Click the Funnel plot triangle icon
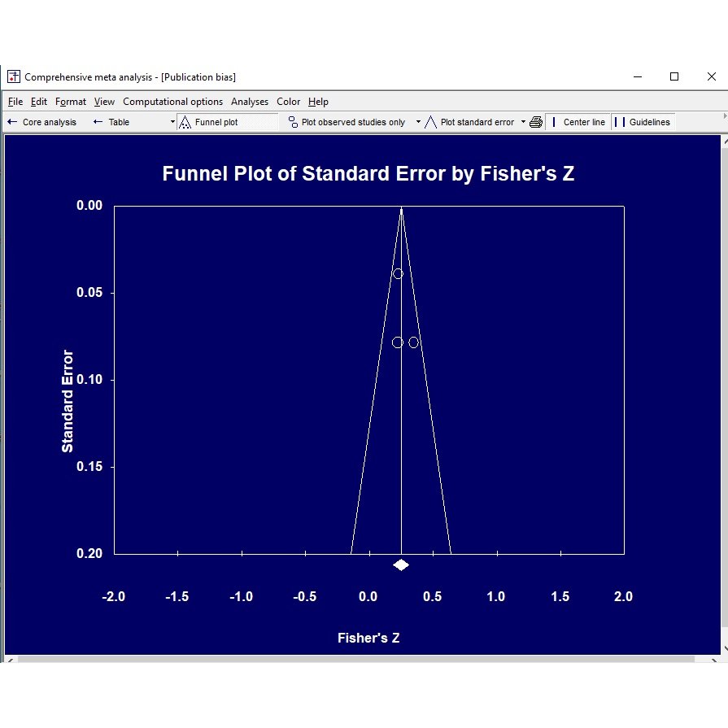728x728 pixels. (x=185, y=122)
